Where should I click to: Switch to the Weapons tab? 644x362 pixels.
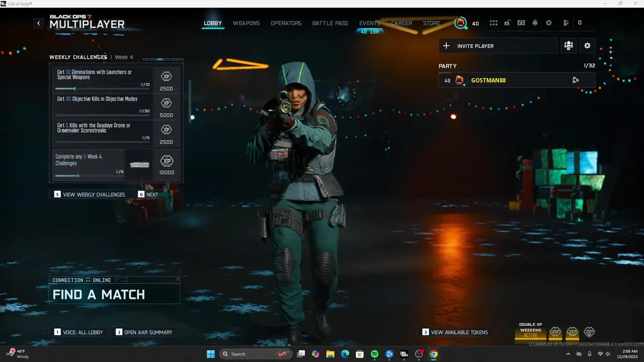[x=246, y=23]
